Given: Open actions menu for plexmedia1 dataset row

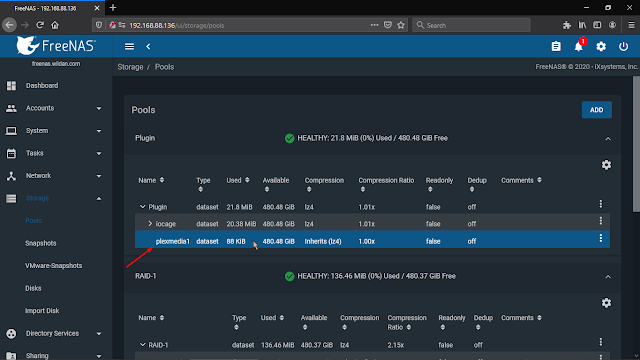Looking at the screenshot, I should pos(600,238).
